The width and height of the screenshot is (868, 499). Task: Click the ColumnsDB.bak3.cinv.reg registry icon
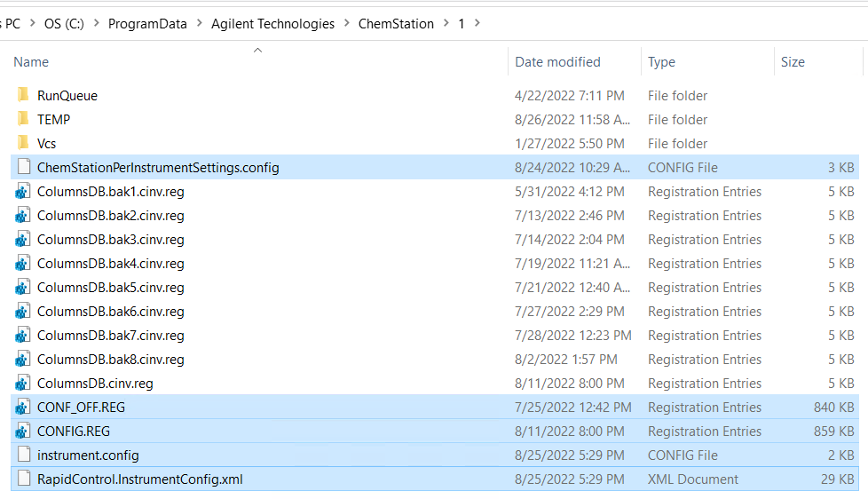pyautogui.click(x=22, y=239)
